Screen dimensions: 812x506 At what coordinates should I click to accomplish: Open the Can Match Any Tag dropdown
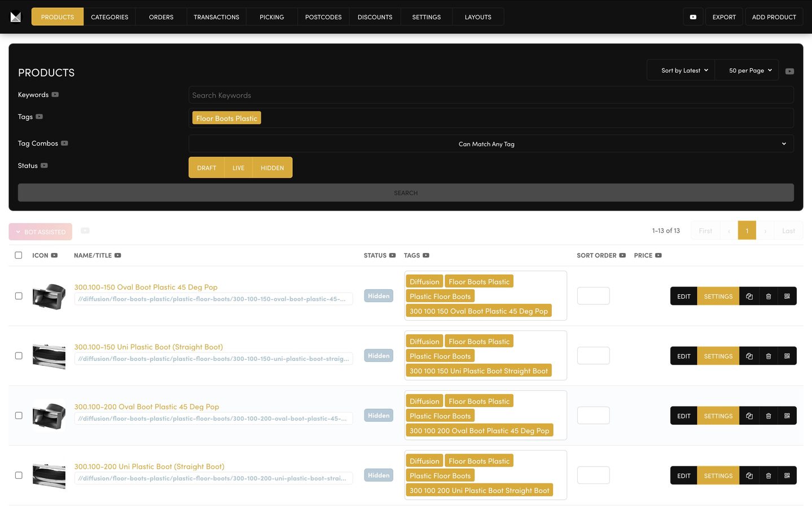click(490, 144)
